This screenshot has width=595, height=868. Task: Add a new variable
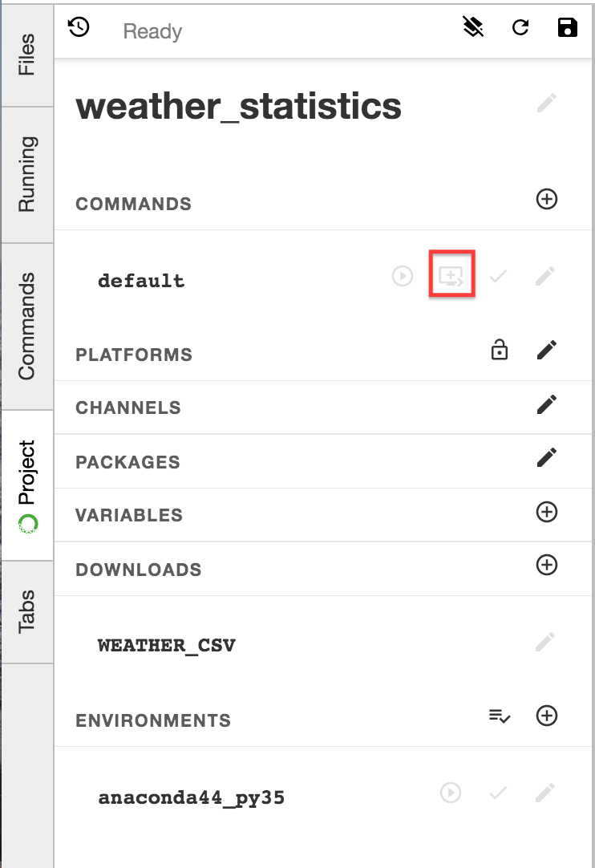(547, 512)
